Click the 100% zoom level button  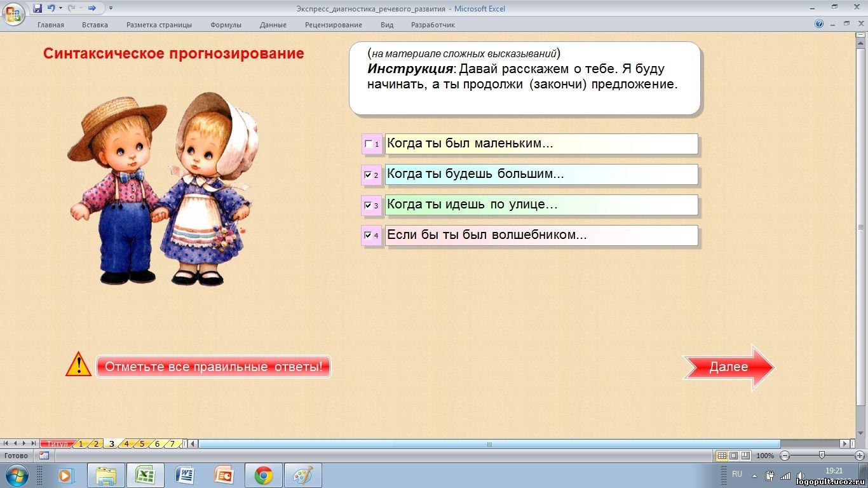click(765, 456)
